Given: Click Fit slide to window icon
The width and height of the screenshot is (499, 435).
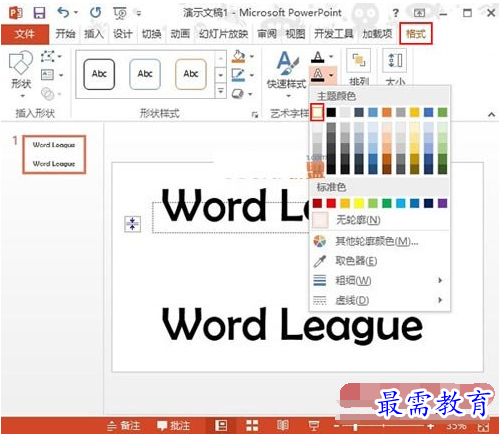Looking at the screenshot, I should click(x=483, y=427).
